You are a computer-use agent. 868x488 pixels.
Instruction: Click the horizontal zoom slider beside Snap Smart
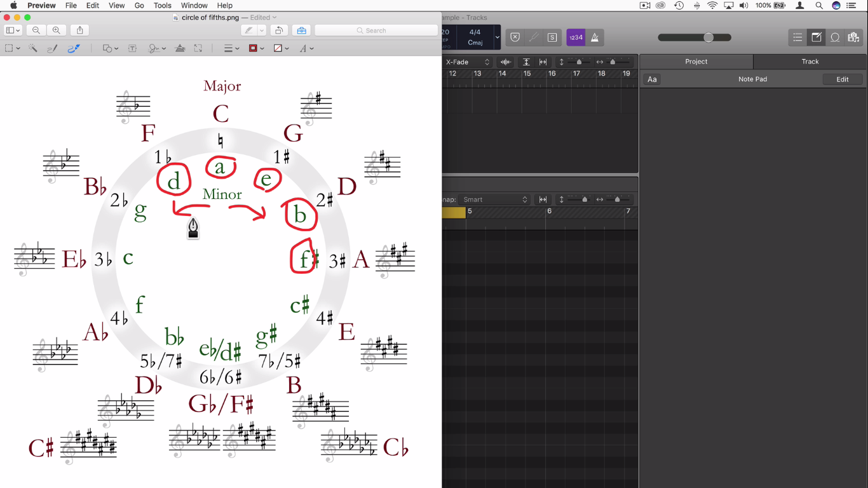point(618,200)
